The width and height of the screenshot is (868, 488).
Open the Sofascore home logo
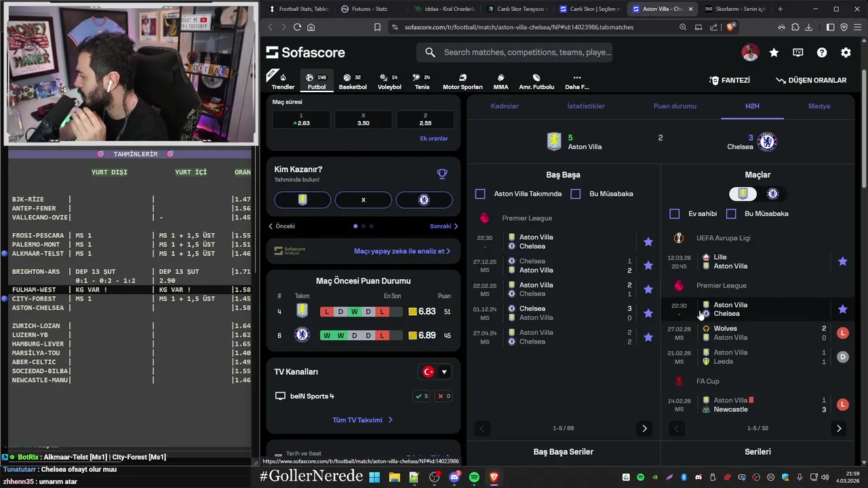click(305, 52)
